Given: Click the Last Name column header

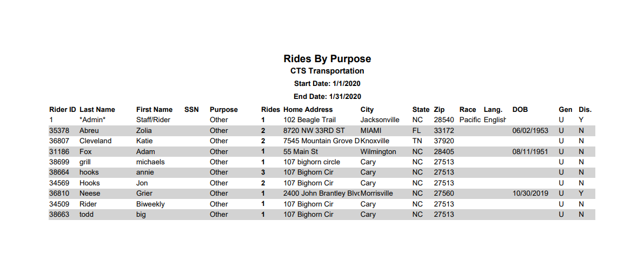Looking at the screenshot, I should point(97,110).
